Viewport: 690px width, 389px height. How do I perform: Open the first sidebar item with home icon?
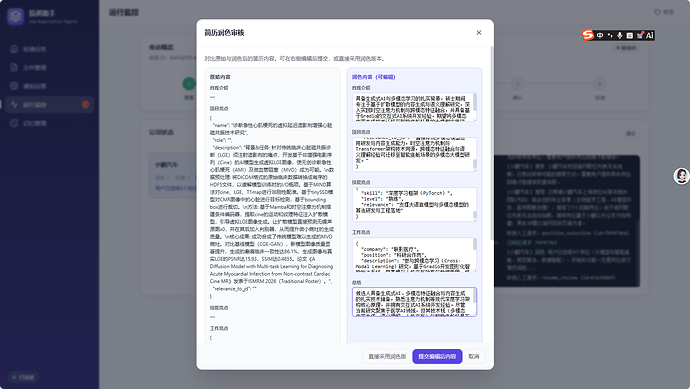[49, 49]
